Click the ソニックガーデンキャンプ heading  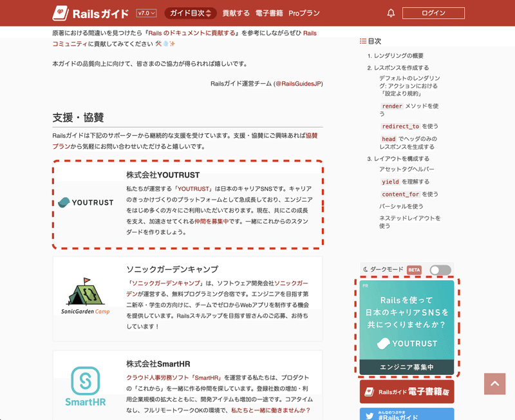tap(173, 269)
